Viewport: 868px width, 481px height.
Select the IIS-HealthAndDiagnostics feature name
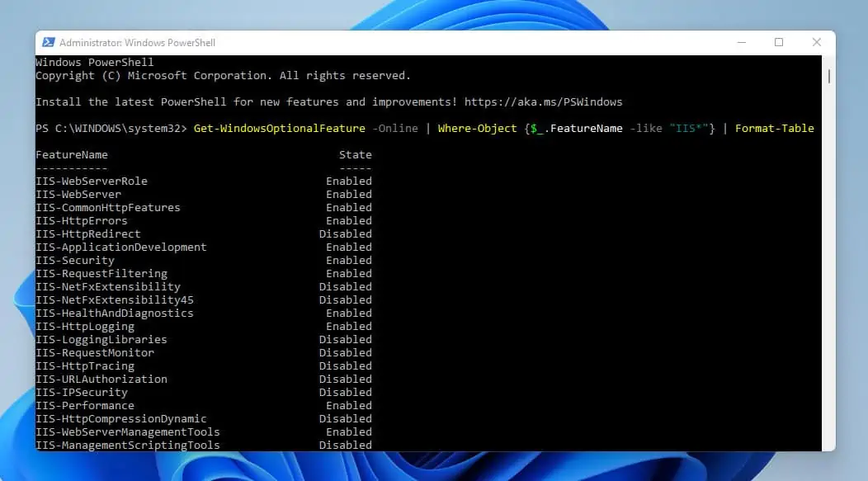(x=115, y=314)
